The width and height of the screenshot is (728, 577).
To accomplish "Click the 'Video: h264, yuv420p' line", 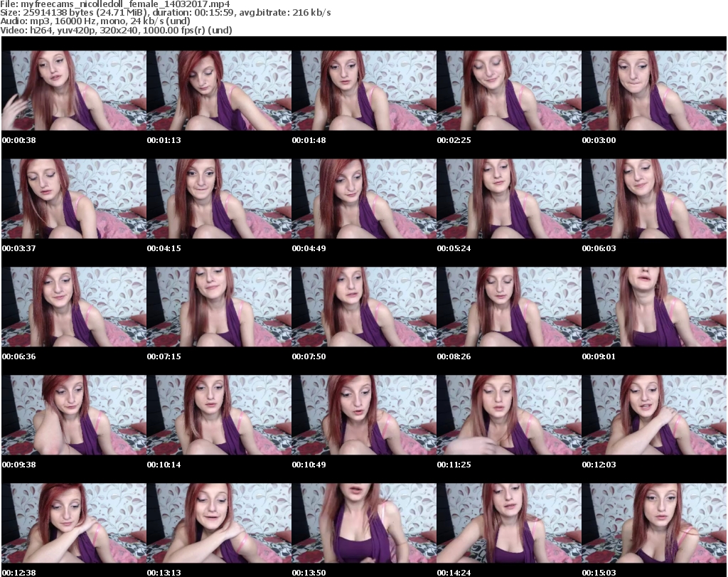I will tap(116, 30).
